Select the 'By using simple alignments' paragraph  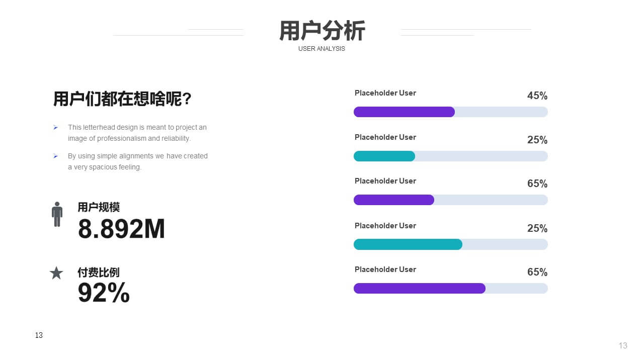[x=138, y=161]
